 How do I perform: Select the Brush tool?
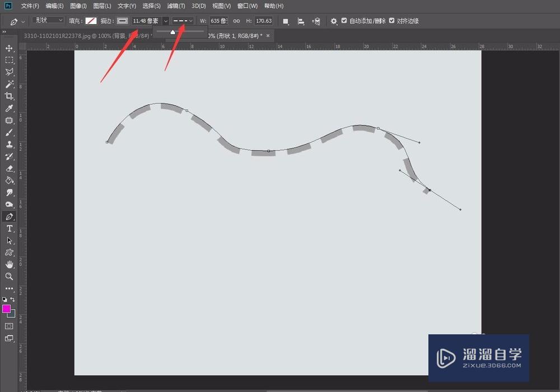coord(10,133)
